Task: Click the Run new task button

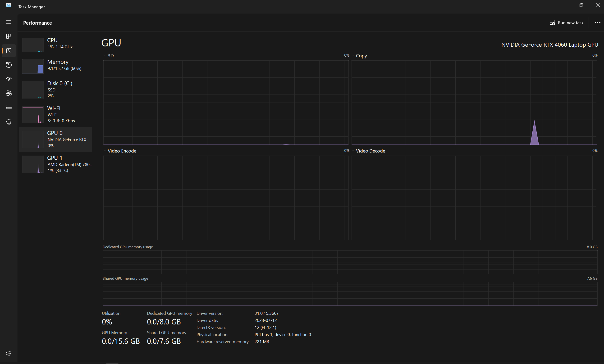Action: coord(567,23)
